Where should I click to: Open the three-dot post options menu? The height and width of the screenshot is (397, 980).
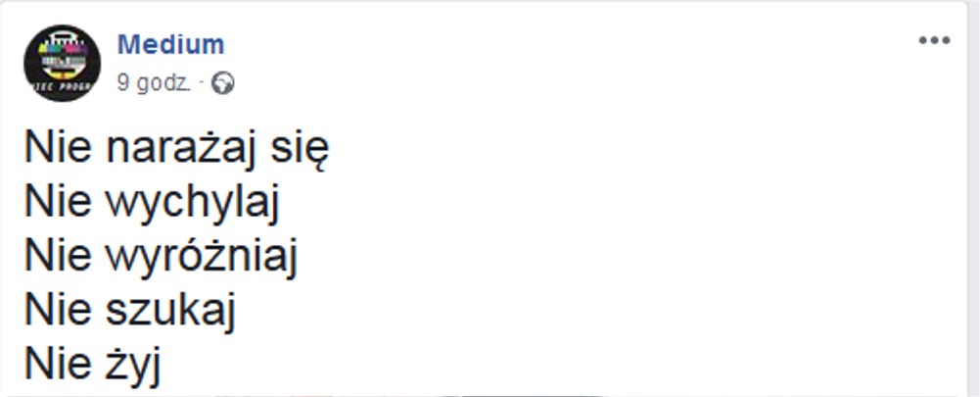coord(933,41)
